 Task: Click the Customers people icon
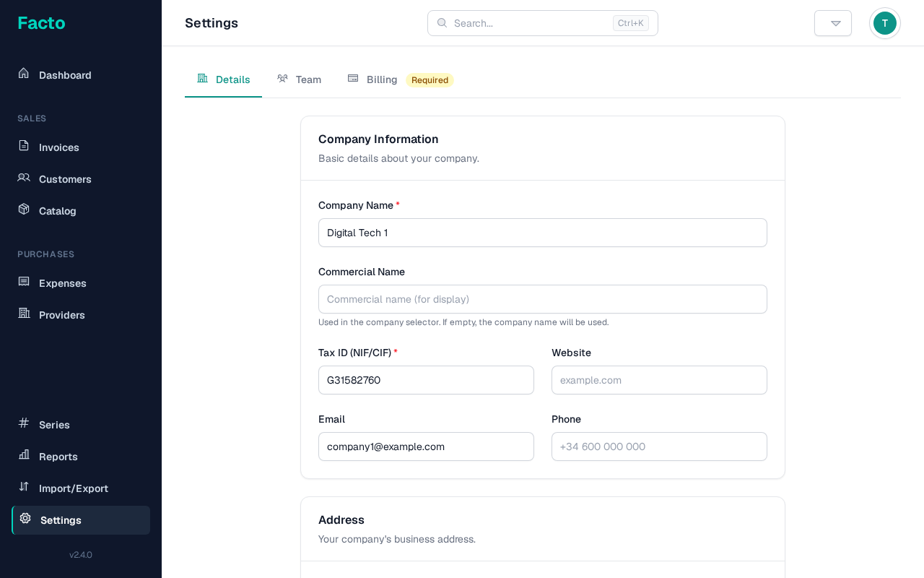click(24, 178)
